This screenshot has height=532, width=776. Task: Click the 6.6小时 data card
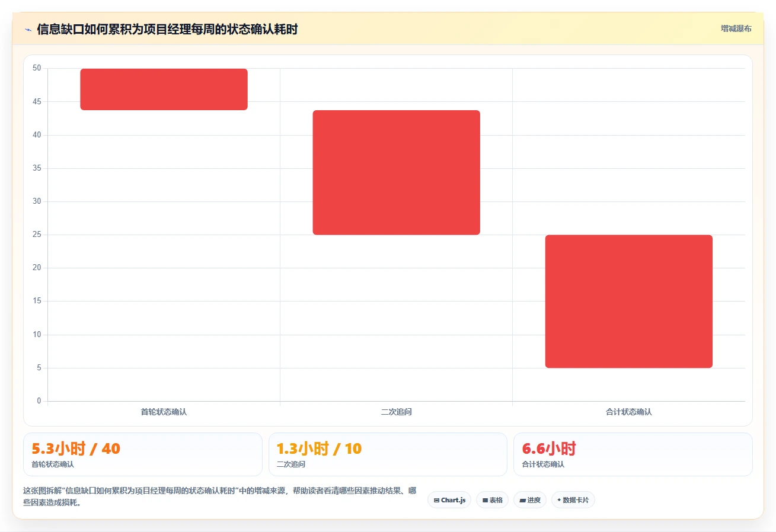point(633,454)
